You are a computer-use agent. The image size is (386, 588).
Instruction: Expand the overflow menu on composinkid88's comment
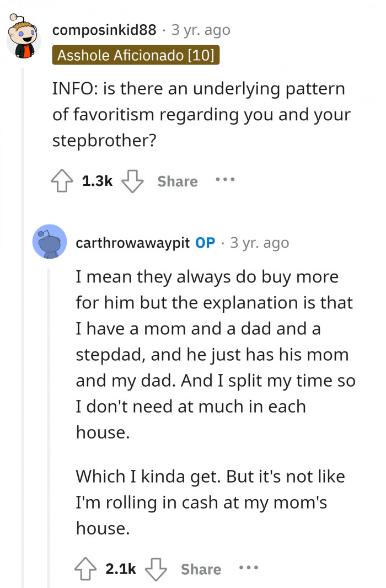point(225,180)
